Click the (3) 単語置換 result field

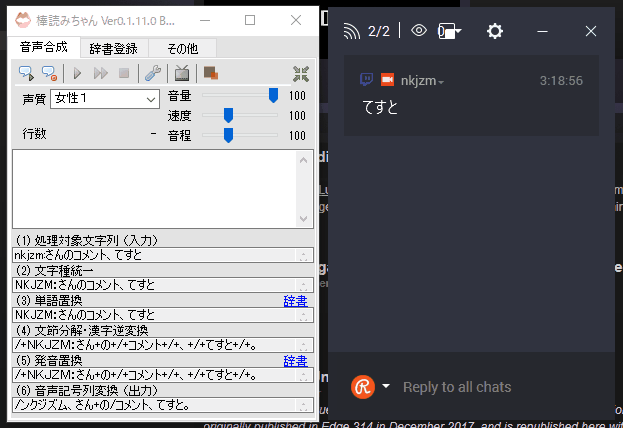point(163,315)
